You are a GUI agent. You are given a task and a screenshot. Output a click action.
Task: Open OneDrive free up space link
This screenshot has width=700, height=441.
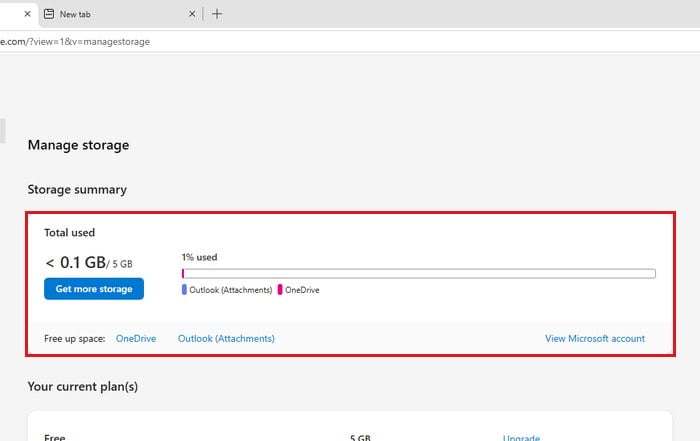(x=136, y=338)
